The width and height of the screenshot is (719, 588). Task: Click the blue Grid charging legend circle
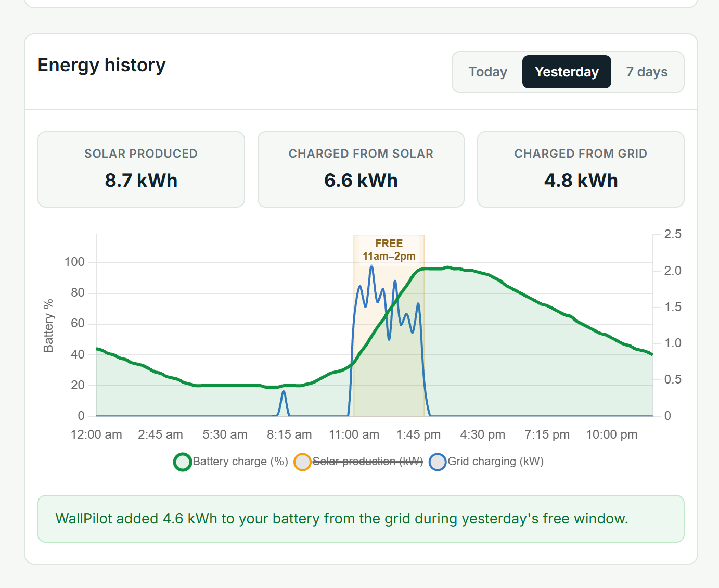pos(438,462)
